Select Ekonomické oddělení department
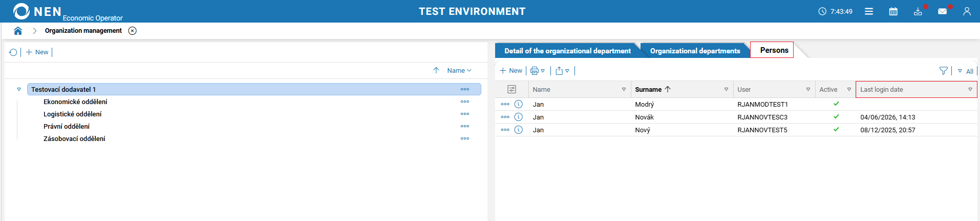 pos(75,102)
